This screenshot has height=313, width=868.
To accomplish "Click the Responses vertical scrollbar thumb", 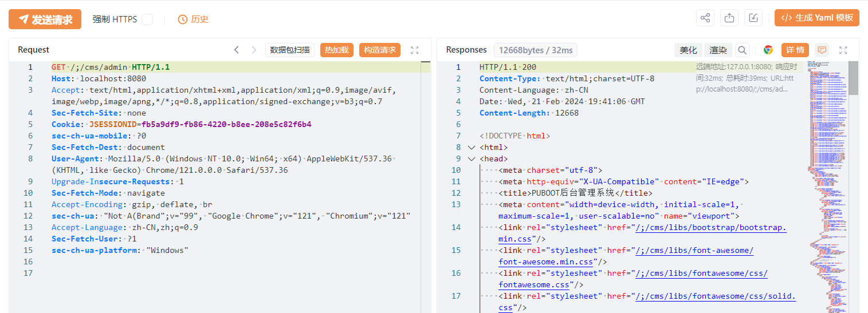I will click(x=854, y=78).
